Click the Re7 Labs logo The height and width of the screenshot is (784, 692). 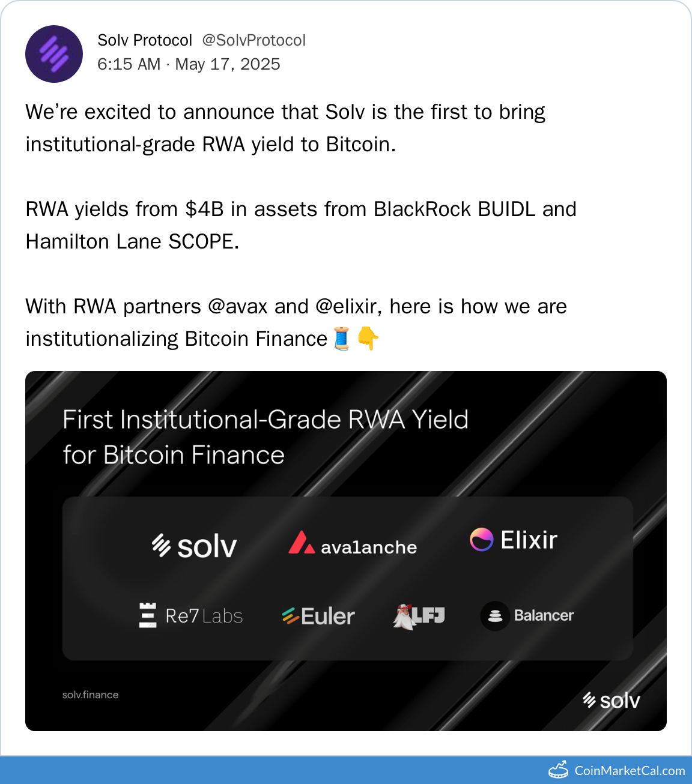pyautogui.click(x=191, y=616)
